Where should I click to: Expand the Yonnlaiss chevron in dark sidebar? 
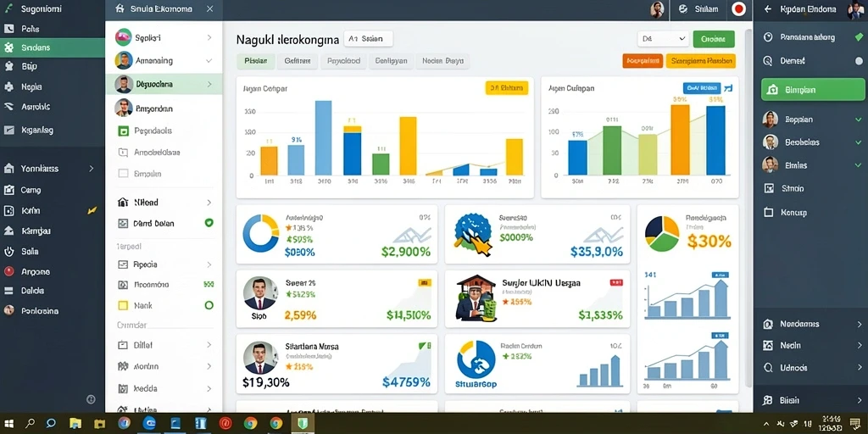tap(92, 169)
